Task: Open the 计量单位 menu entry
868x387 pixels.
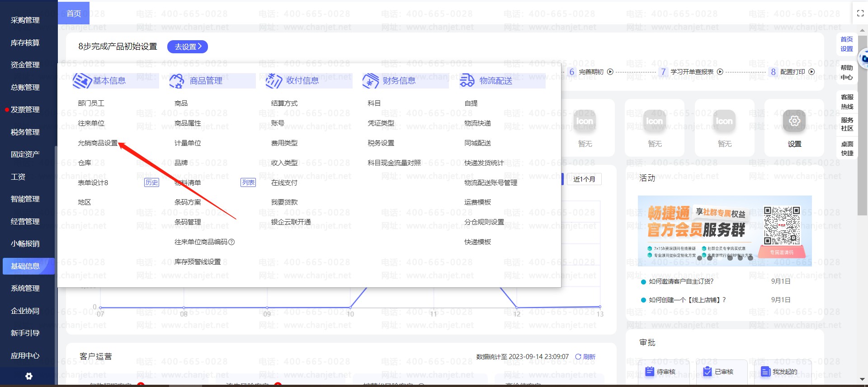Action: point(188,143)
